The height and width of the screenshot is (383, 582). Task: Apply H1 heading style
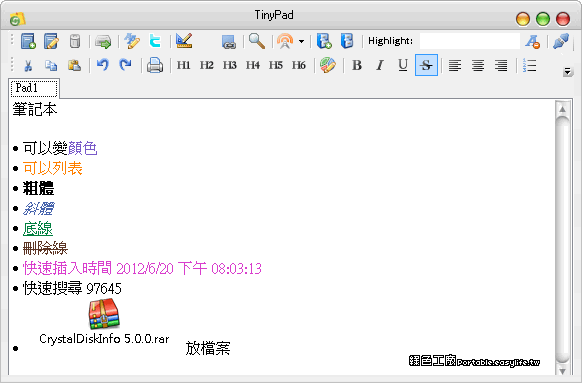pyautogui.click(x=183, y=65)
